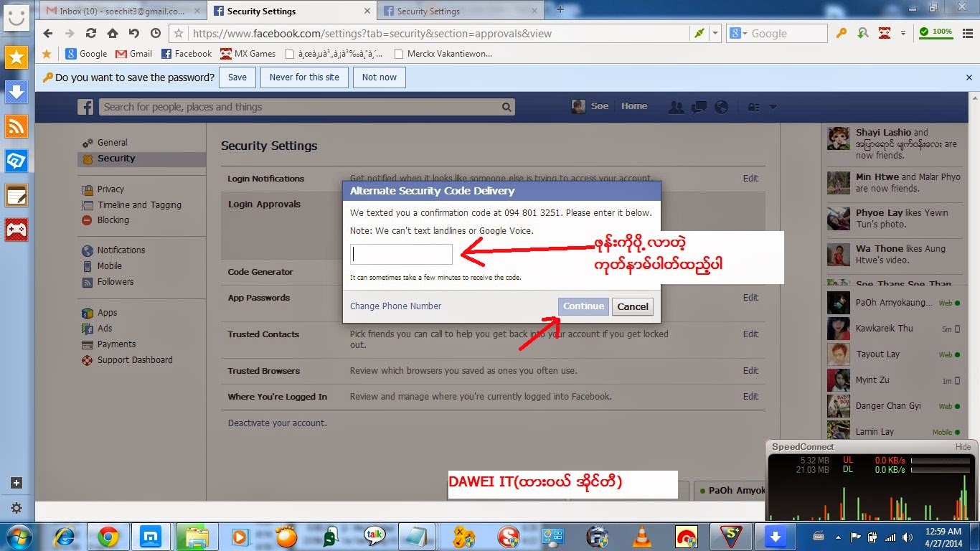Open Mobile settings
The image size is (980, 551).
point(110,265)
